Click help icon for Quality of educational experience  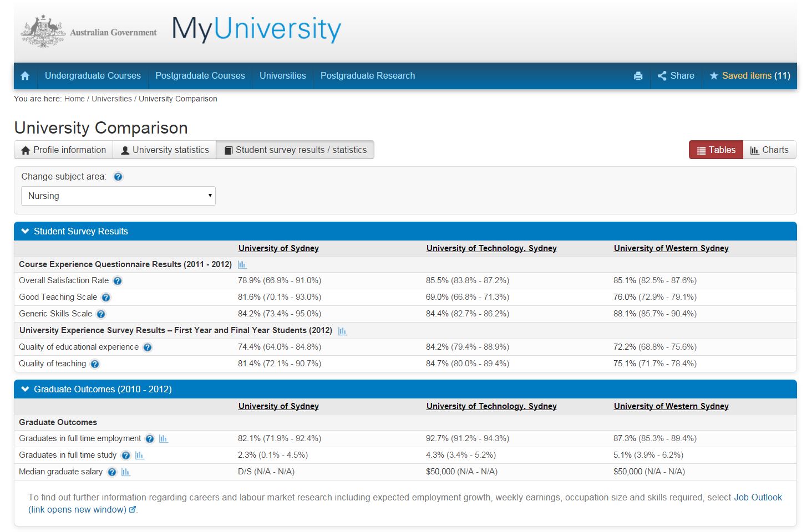148,347
